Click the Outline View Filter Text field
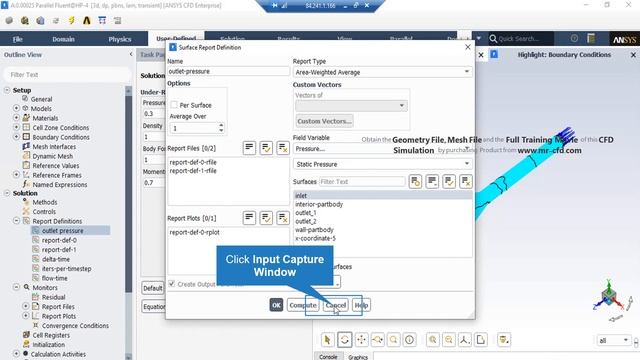Screen dimensions: 640x360 tap(67, 75)
